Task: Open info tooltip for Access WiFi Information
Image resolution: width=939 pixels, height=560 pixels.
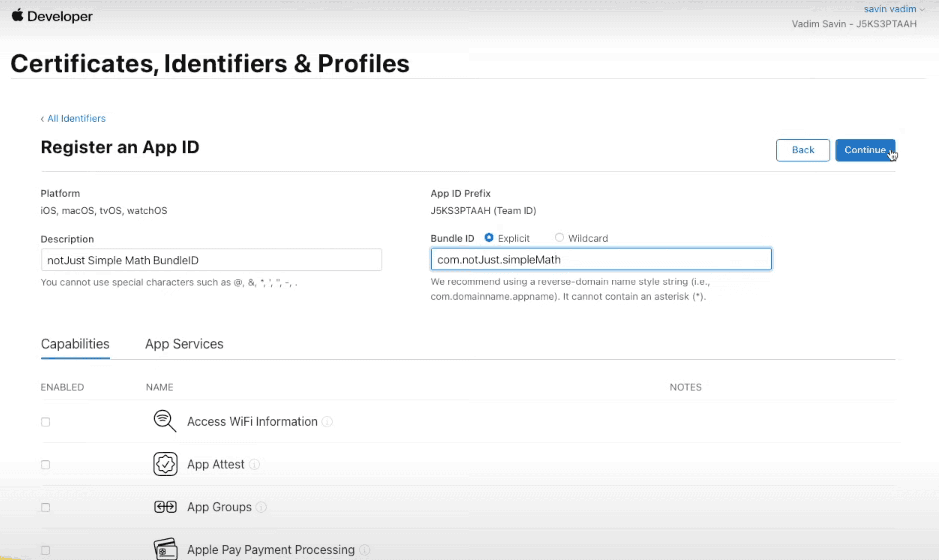Action: (327, 422)
